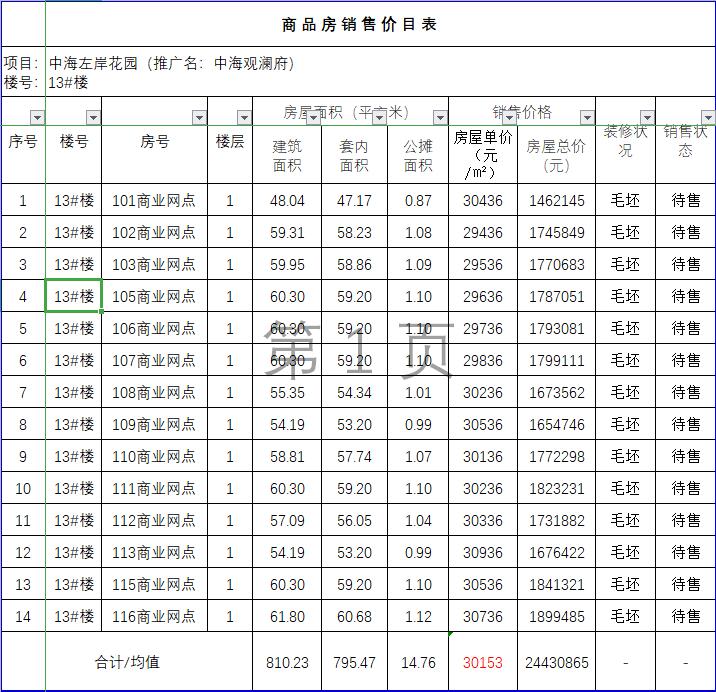Select cell 105商业网点

[x=154, y=296]
